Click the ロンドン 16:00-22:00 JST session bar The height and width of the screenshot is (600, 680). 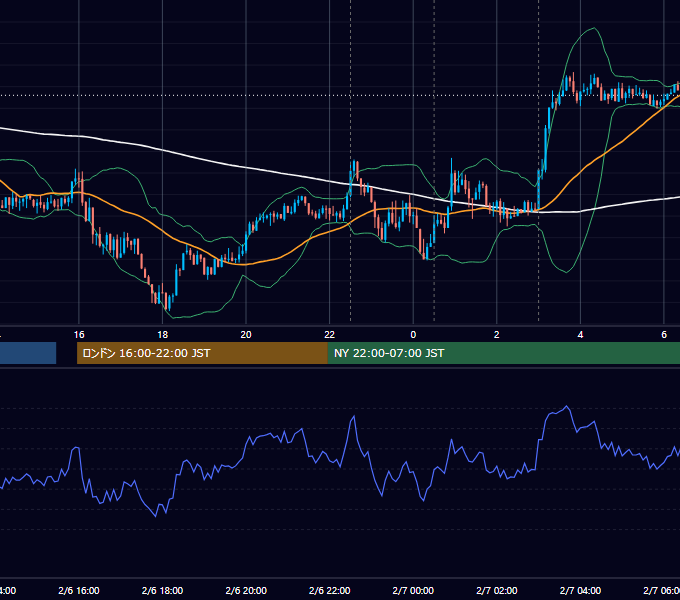[202, 353]
